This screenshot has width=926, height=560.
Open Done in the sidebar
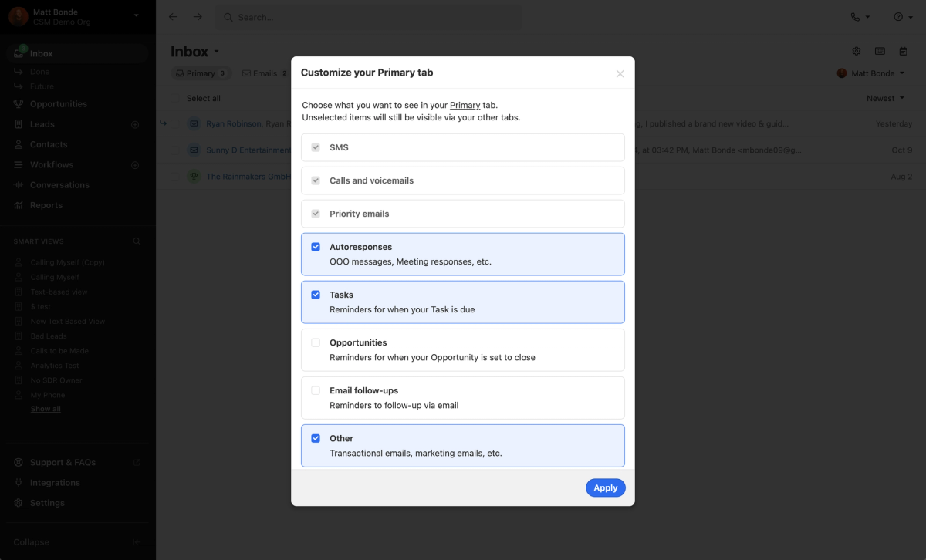click(x=40, y=72)
